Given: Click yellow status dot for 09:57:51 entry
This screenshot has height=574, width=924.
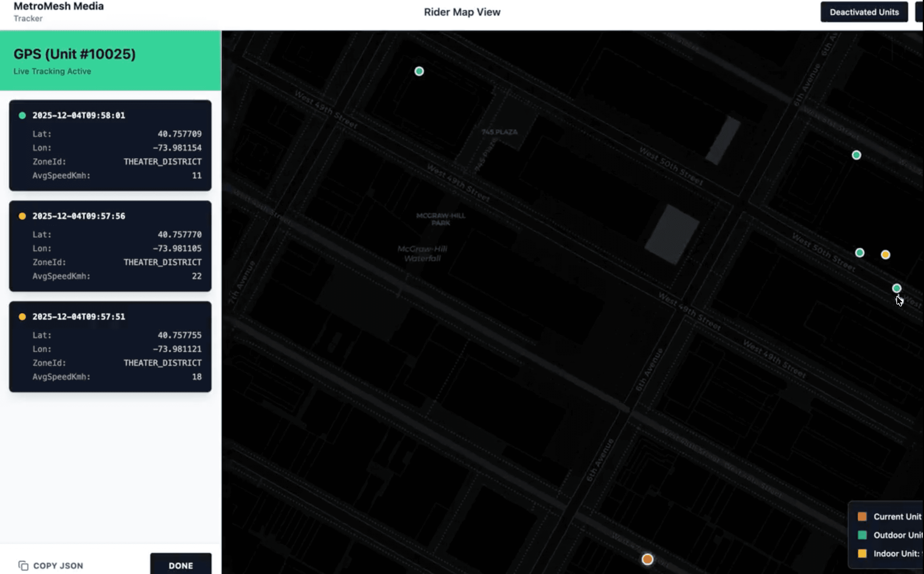Looking at the screenshot, I should click(x=22, y=317).
